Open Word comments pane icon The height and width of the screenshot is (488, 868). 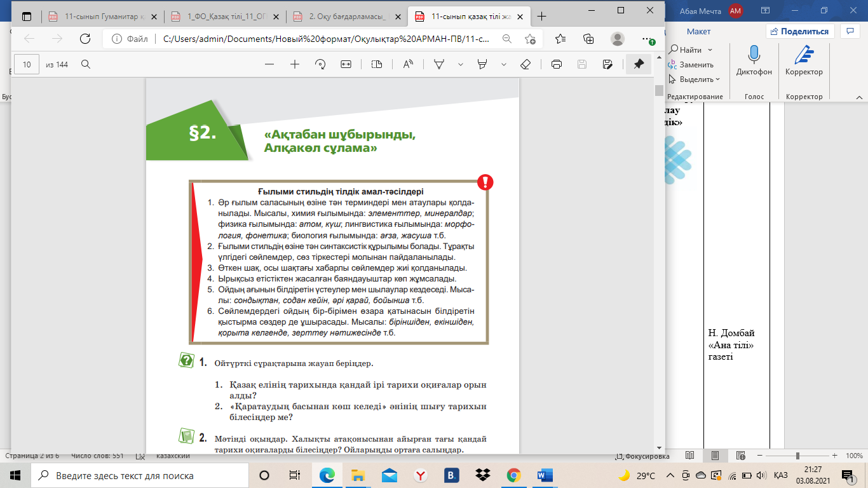850,31
